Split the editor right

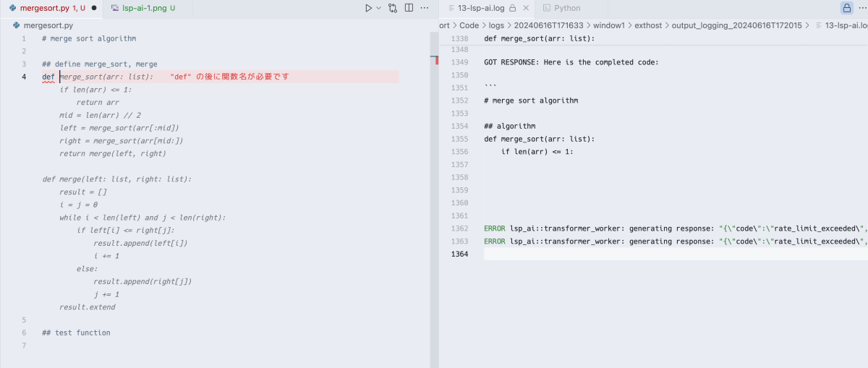(x=409, y=8)
